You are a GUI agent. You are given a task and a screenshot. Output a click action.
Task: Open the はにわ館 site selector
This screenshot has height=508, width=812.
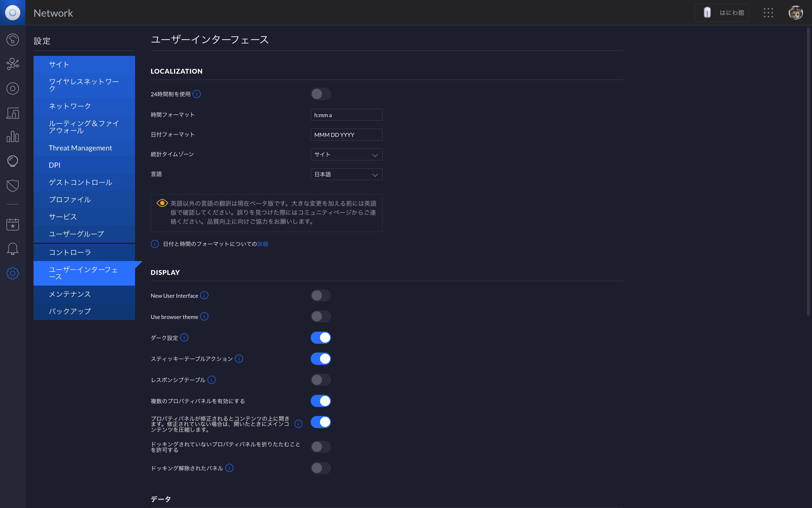click(x=722, y=13)
